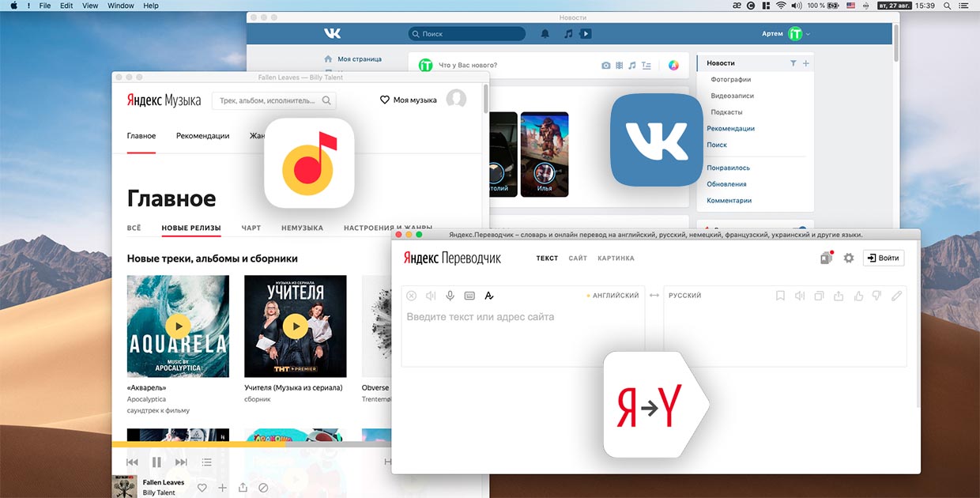This screenshot has height=498, width=980.
Task: Select the ТЕКСТ mode in Translate
Action: (x=547, y=258)
